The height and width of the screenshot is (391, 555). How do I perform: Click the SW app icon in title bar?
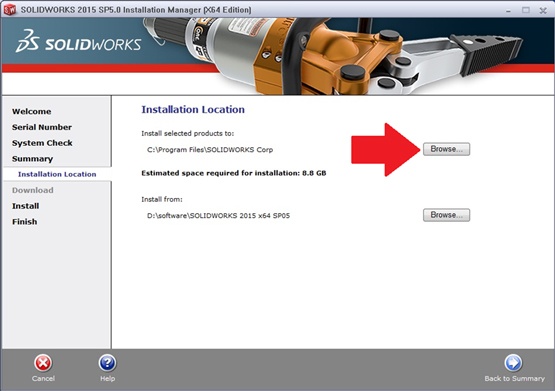pyautogui.click(x=10, y=10)
